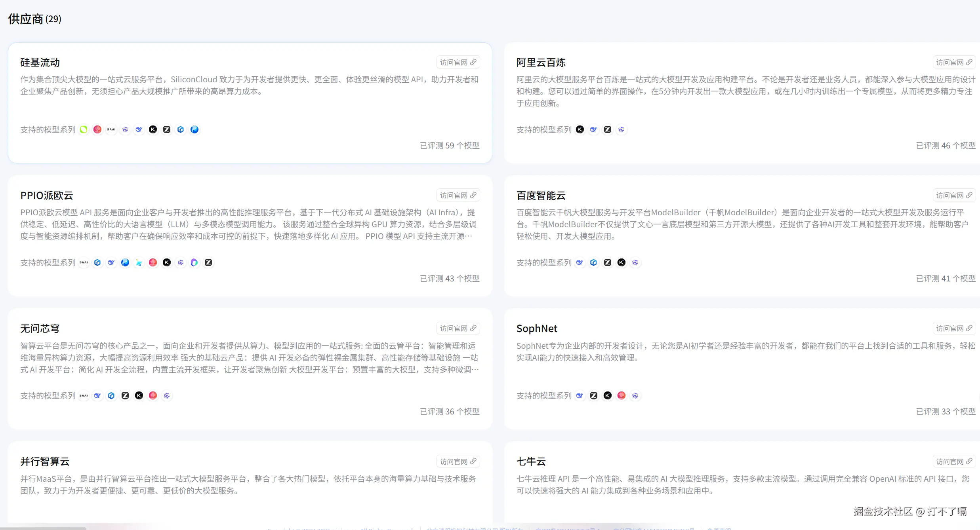Screen dimensions: 980x530
Task: Click the Qwen purple icon in 阿里云百炼 card
Action: [x=622, y=129]
